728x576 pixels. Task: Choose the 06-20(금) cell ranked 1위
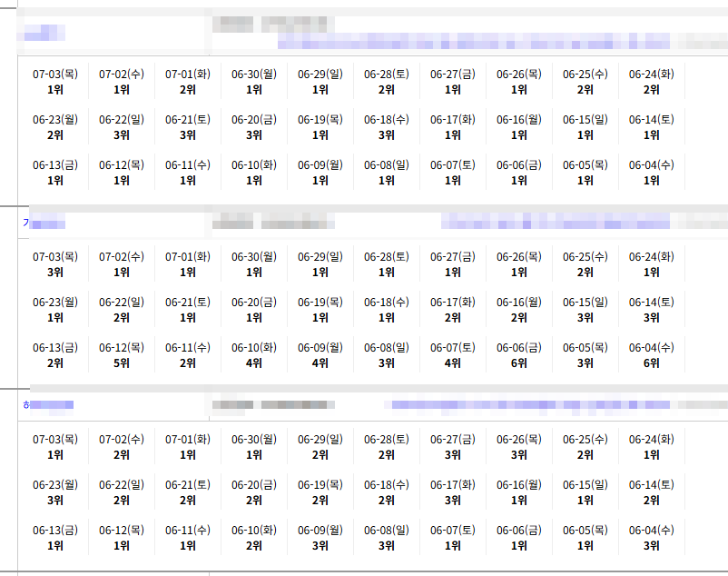coord(254,310)
